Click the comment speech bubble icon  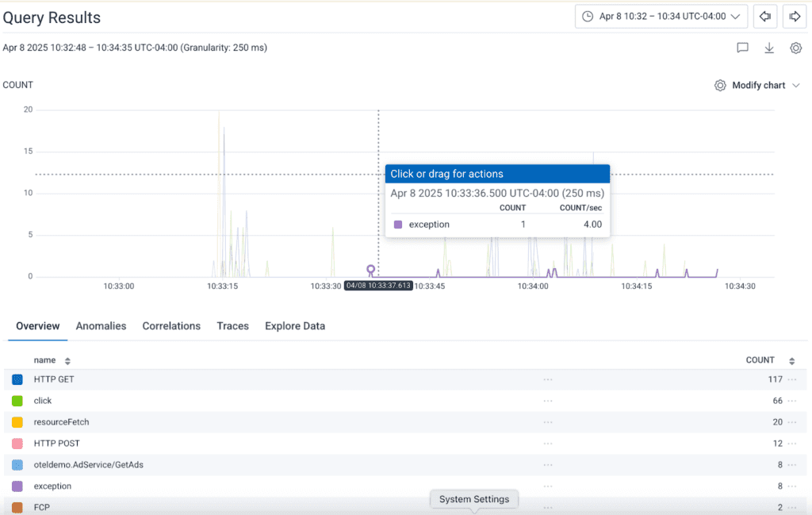pos(742,48)
